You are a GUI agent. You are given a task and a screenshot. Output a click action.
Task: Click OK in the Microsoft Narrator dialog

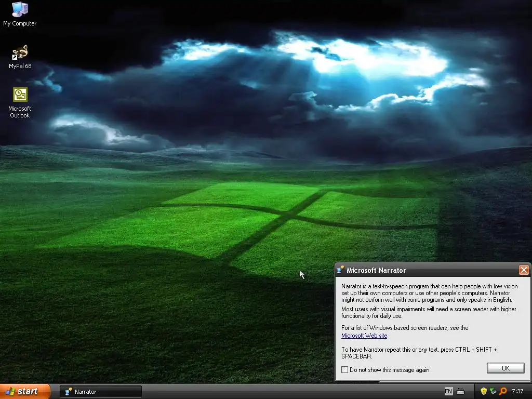tap(506, 368)
